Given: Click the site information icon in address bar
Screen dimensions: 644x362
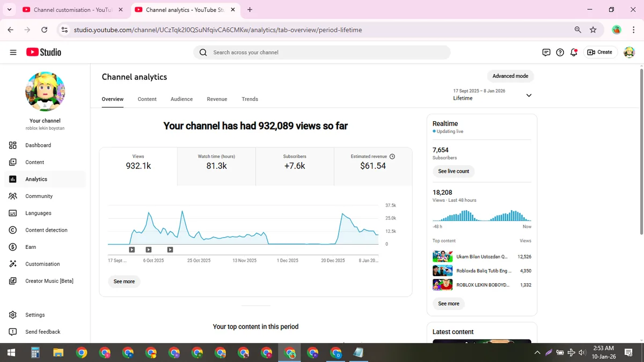Looking at the screenshot, I should pos(64,30).
